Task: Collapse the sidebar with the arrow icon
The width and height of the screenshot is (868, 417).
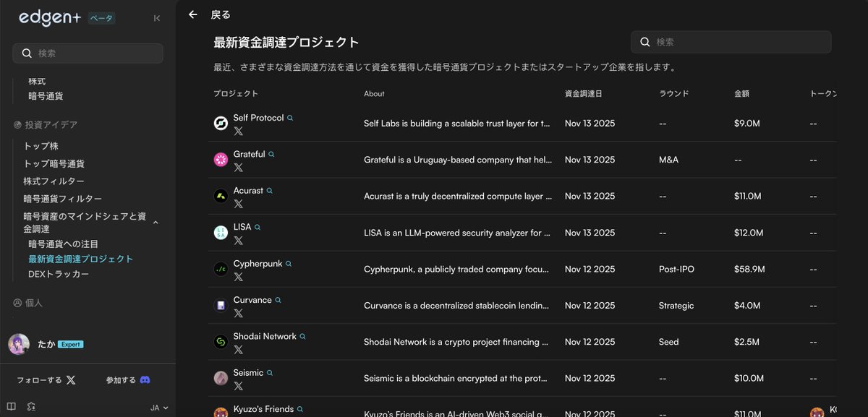Action: tap(157, 18)
